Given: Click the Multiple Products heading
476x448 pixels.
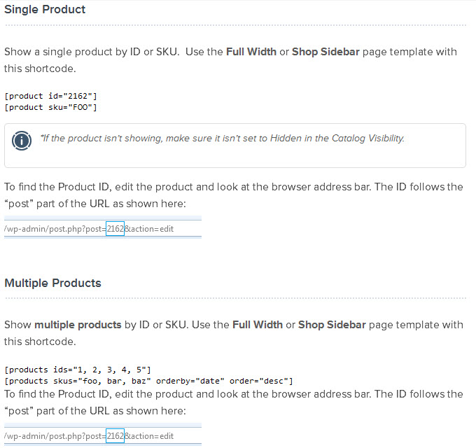Looking at the screenshot, I should click(x=52, y=283).
